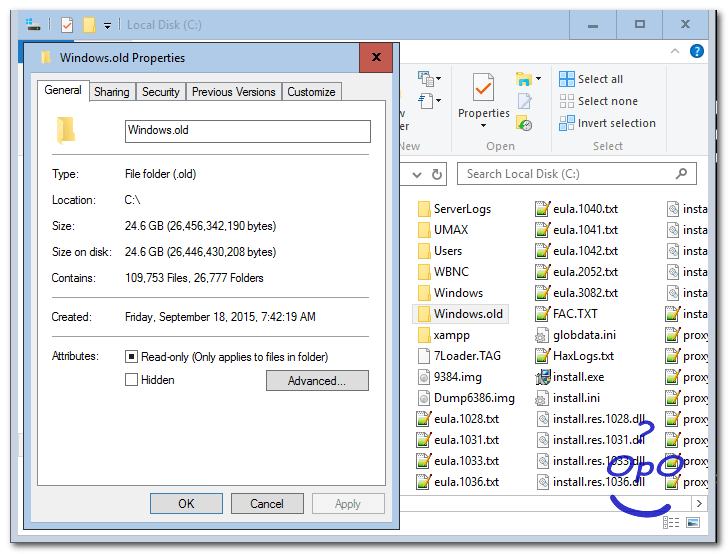
Task: Open the address bar history dropdown
Action: pyautogui.click(x=417, y=175)
